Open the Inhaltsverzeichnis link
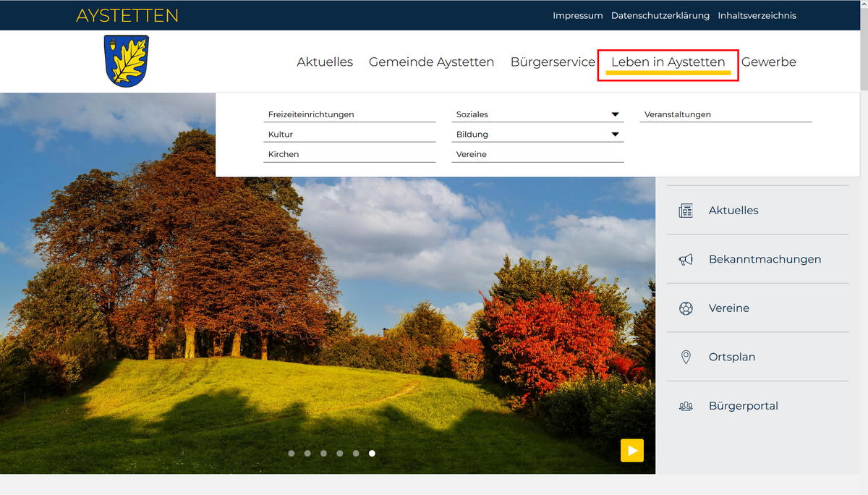This screenshot has width=868, height=495. point(757,16)
